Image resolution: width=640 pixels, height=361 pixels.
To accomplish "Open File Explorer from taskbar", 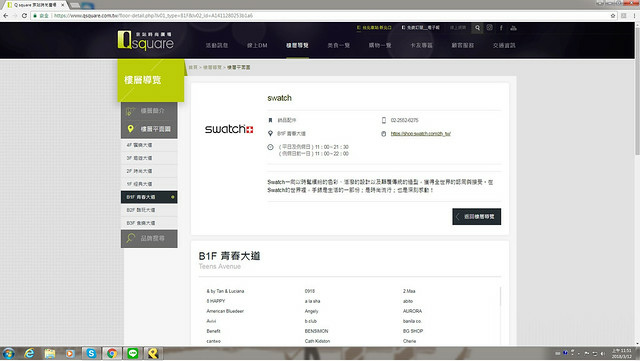I will [50, 353].
